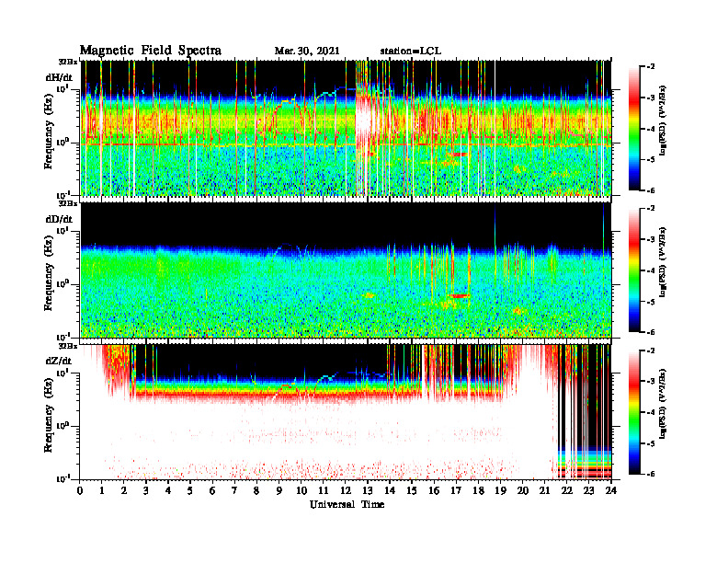This screenshot has height=563, width=728.
Task: Click the -2 tick on the dH/dt colorbar
Action: pos(650,67)
